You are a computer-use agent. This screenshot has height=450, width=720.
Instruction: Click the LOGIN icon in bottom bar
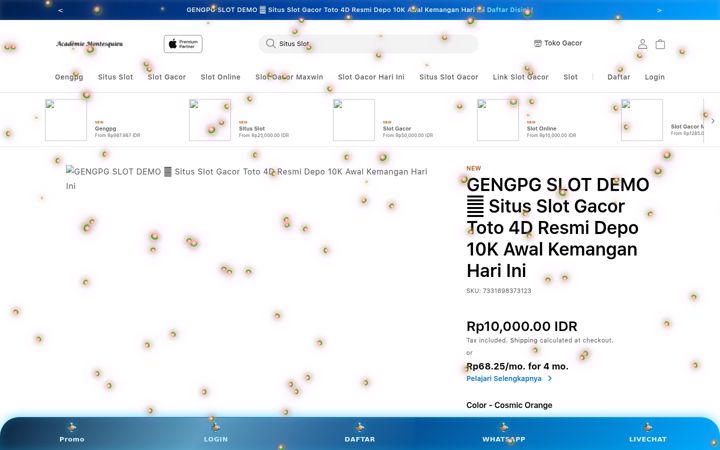tap(216, 427)
